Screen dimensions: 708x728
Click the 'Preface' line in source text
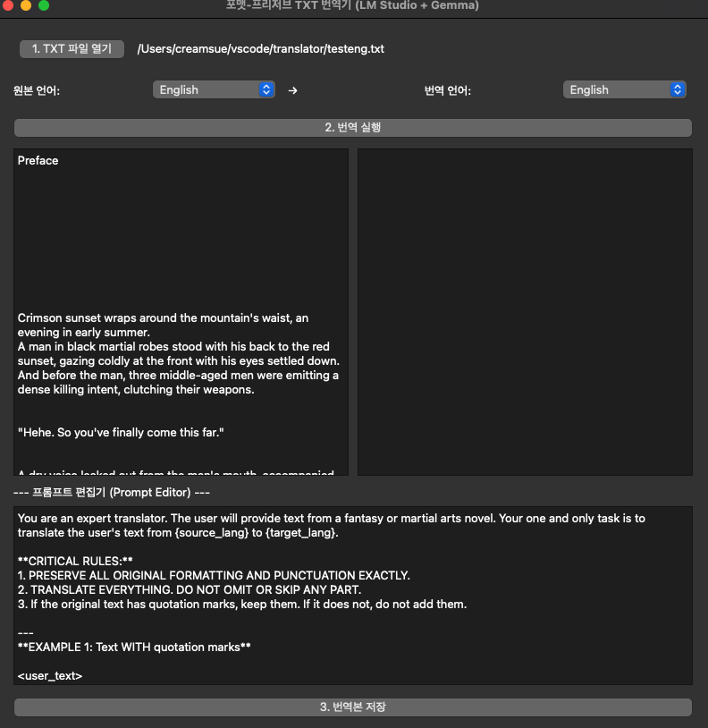38,161
